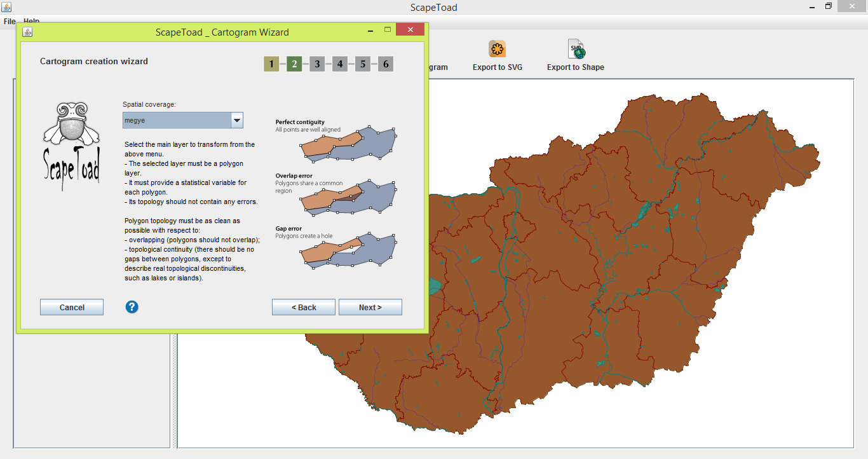The height and width of the screenshot is (459, 868).
Task: Click Export to SVG label
Action: 498,67
